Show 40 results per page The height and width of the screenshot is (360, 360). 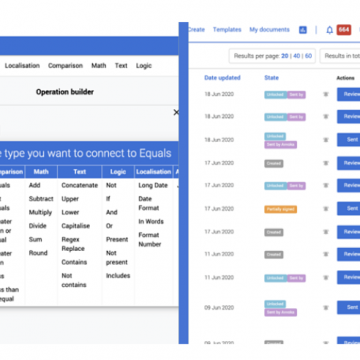pos(297,56)
